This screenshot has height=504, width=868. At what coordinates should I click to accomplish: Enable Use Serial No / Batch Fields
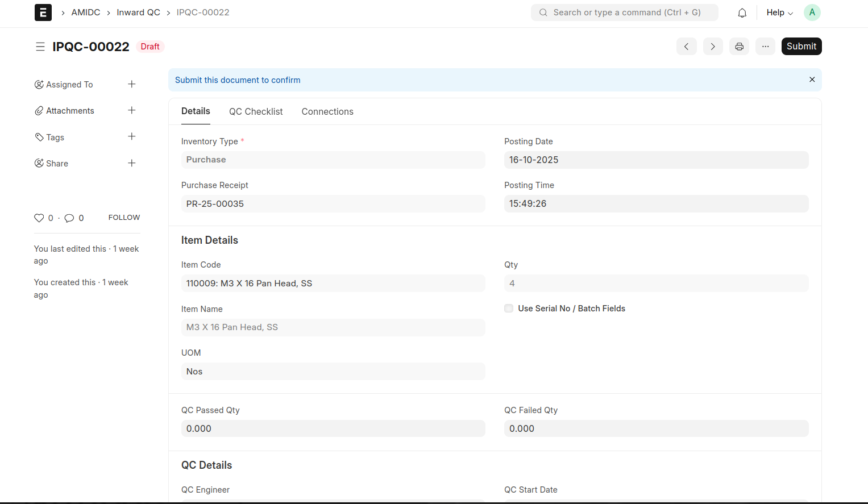pos(509,309)
